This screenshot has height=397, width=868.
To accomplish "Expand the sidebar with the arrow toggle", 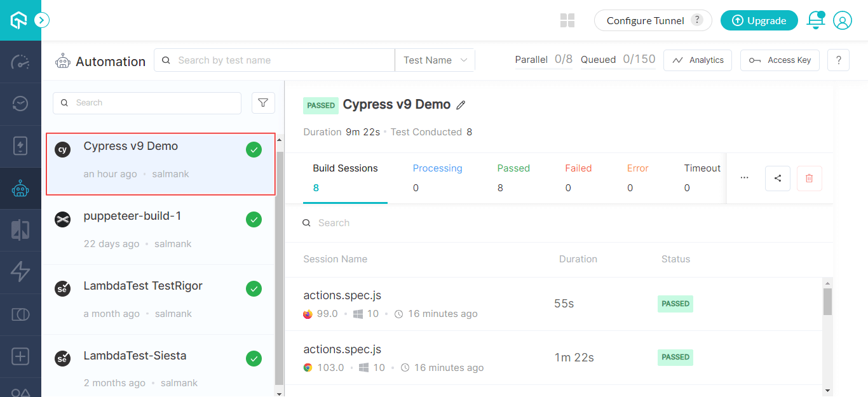I will tap(41, 20).
